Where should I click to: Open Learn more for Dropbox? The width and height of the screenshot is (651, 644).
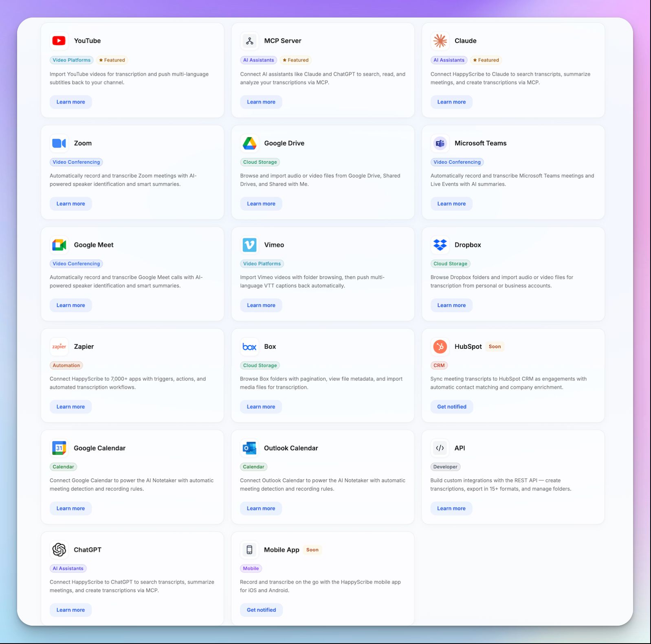(x=451, y=305)
